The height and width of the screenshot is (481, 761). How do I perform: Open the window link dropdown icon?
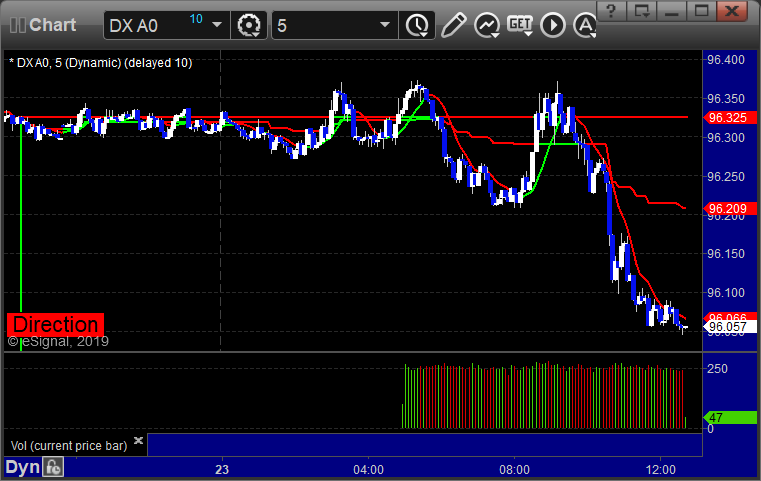[x=642, y=11]
